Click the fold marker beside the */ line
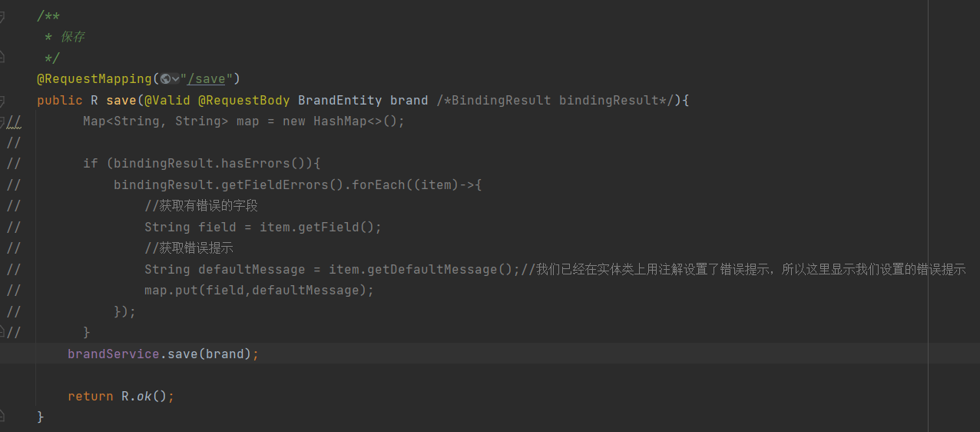This screenshot has width=980, height=432. click(2, 58)
